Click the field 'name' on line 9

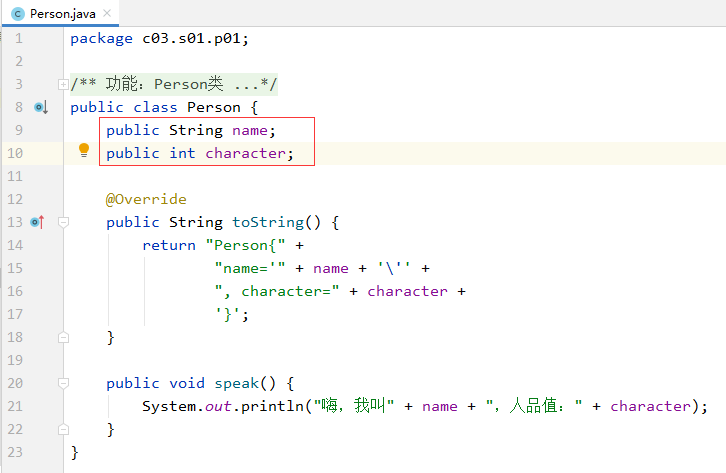click(250, 131)
